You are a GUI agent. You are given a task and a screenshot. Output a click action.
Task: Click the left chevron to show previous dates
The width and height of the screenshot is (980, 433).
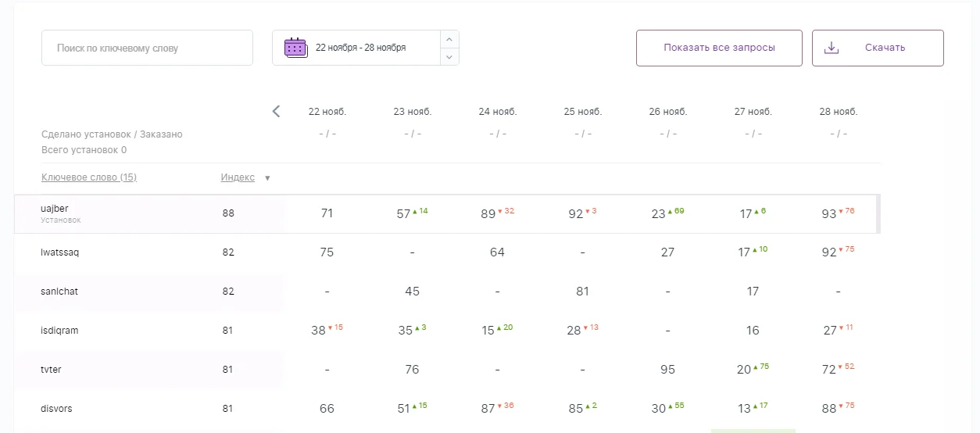pyautogui.click(x=276, y=112)
